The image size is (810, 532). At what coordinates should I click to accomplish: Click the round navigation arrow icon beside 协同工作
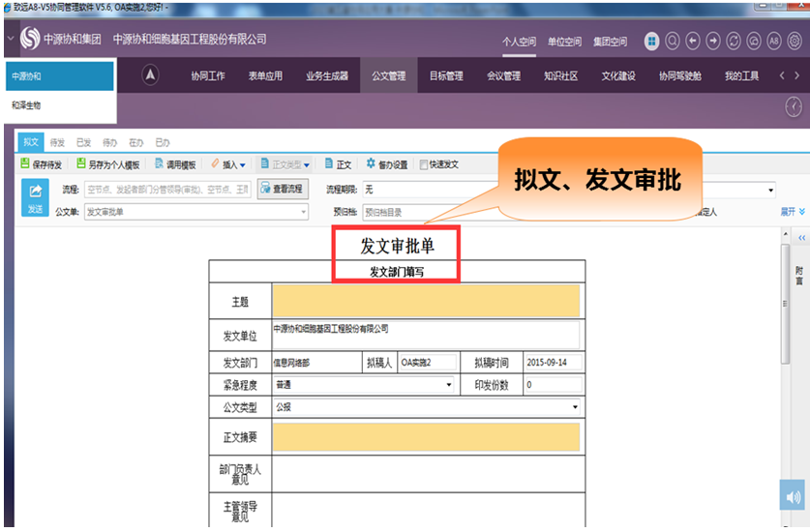pyautogui.click(x=151, y=75)
